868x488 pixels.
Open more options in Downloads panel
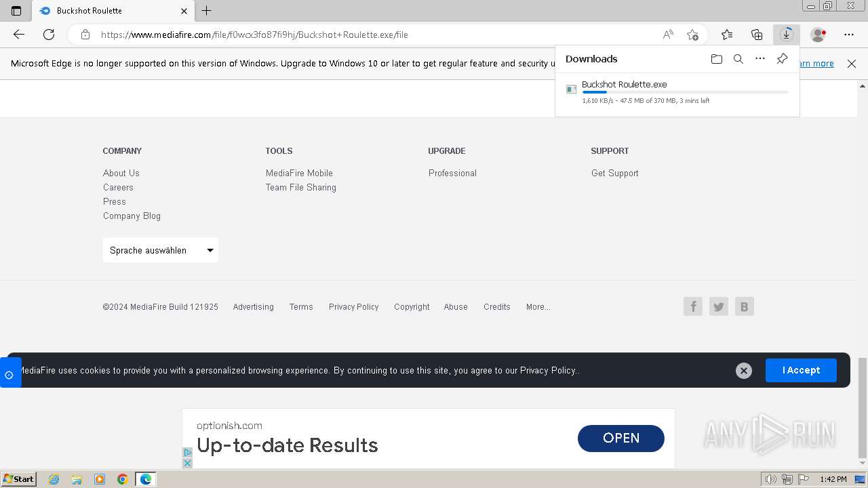coord(760,59)
